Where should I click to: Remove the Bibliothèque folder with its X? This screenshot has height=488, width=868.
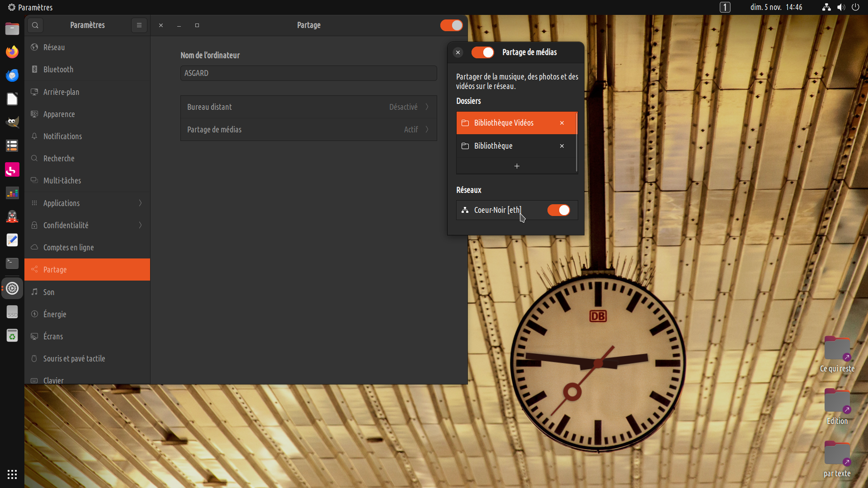coord(562,146)
